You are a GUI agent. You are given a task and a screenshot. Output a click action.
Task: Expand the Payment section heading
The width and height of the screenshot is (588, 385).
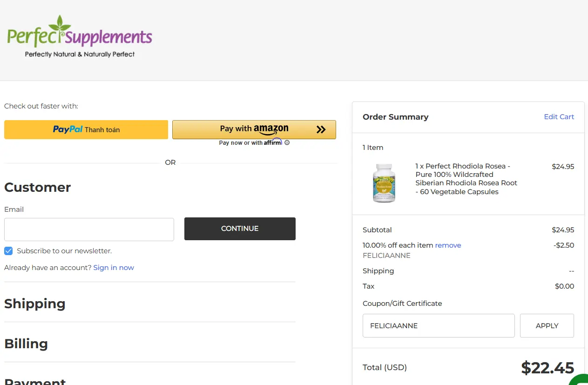coord(35,381)
